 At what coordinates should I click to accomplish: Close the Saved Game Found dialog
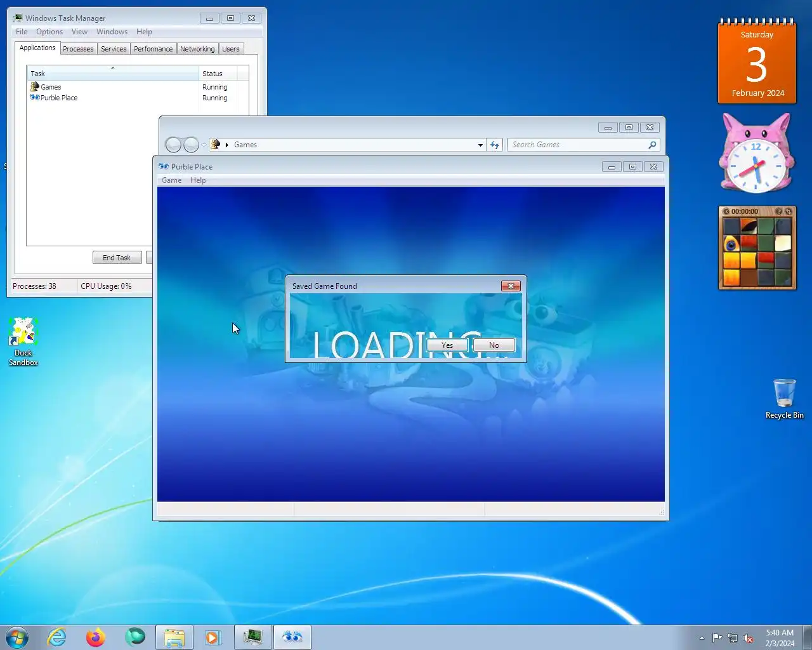pyautogui.click(x=511, y=286)
